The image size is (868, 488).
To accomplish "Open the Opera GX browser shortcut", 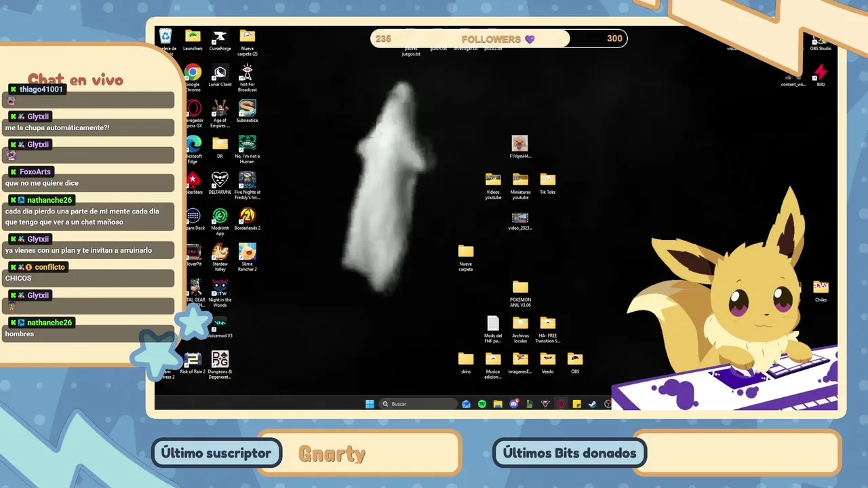I will [193, 114].
